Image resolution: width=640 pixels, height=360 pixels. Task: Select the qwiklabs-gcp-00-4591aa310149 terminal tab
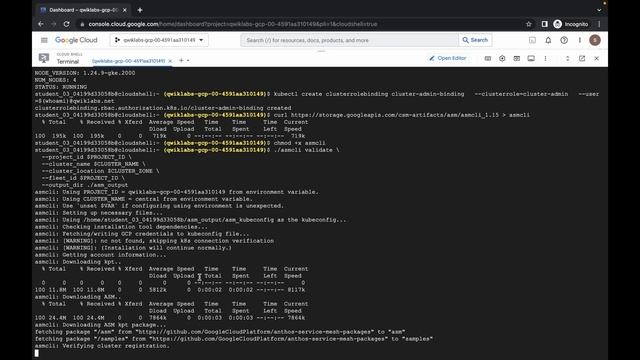[x=129, y=61]
